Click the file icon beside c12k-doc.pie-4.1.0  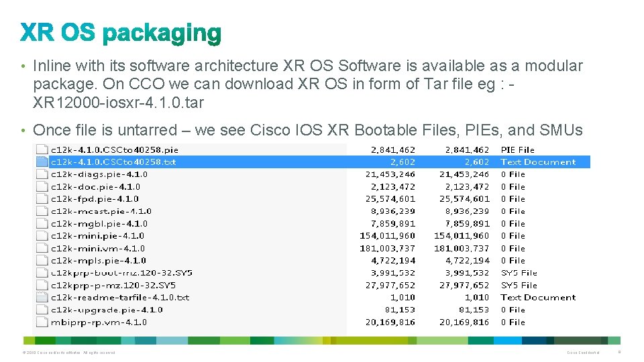click(x=42, y=186)
